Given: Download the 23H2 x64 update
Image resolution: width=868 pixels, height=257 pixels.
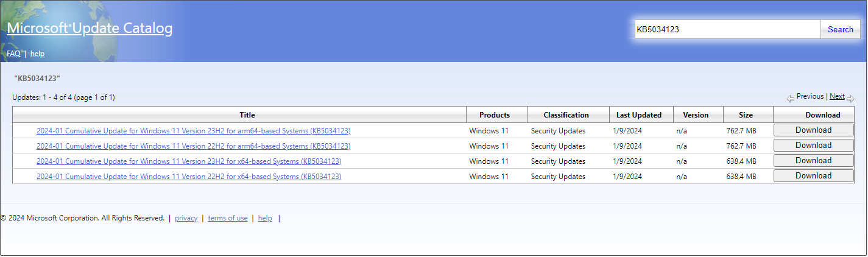Looking at the screenshot, I should click(813, 161).
